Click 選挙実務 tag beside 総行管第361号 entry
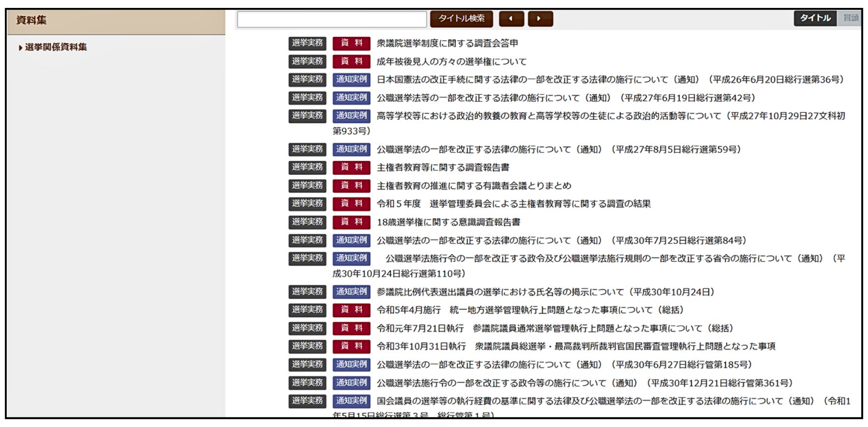The image size is (868, 427). pos(308,383)
